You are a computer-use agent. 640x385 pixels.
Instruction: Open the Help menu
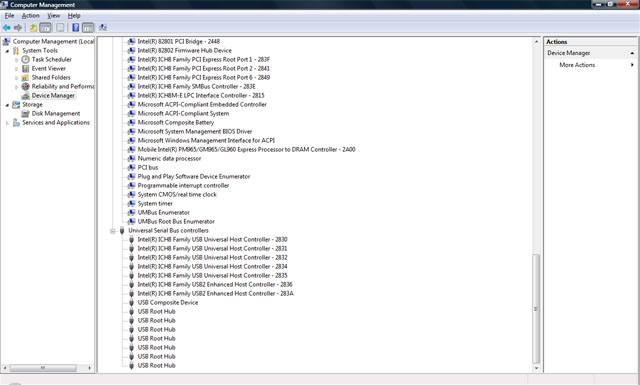[74, 16]
